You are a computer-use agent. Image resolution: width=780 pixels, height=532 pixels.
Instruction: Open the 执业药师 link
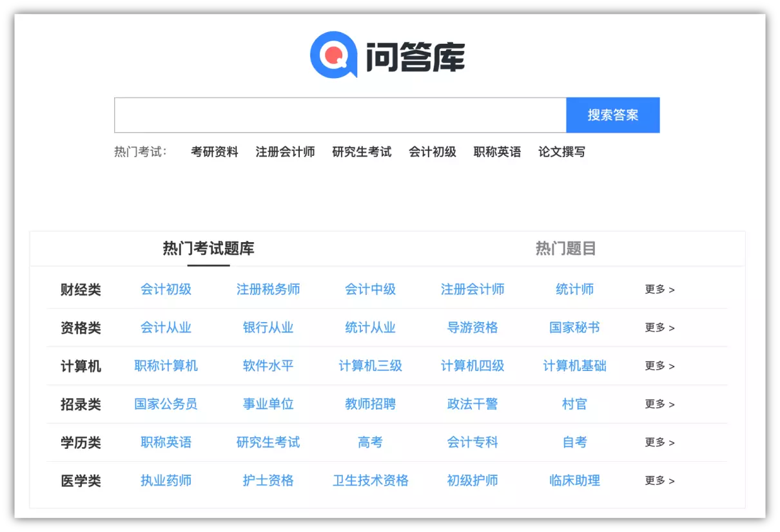[x=166, y=480]
